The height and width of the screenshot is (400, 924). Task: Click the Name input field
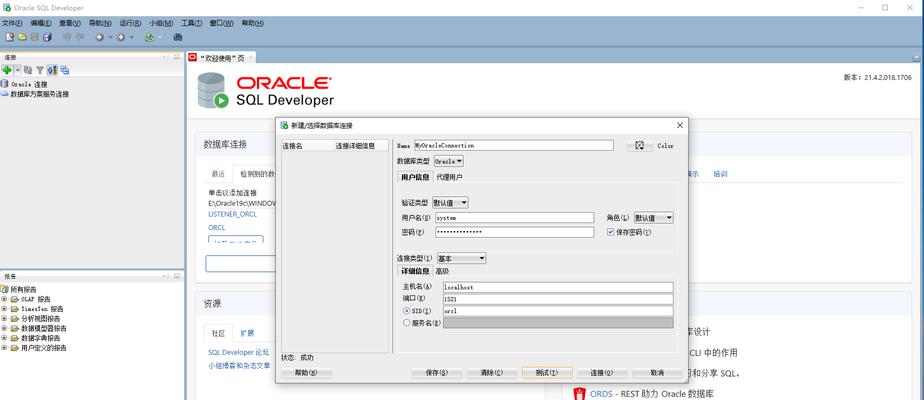(513, 145)
